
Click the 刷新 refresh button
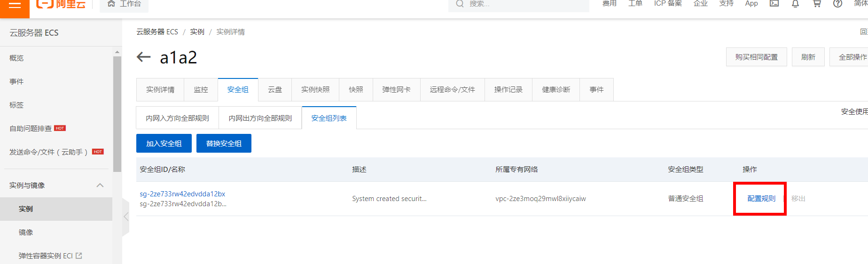tap(808, 57)
